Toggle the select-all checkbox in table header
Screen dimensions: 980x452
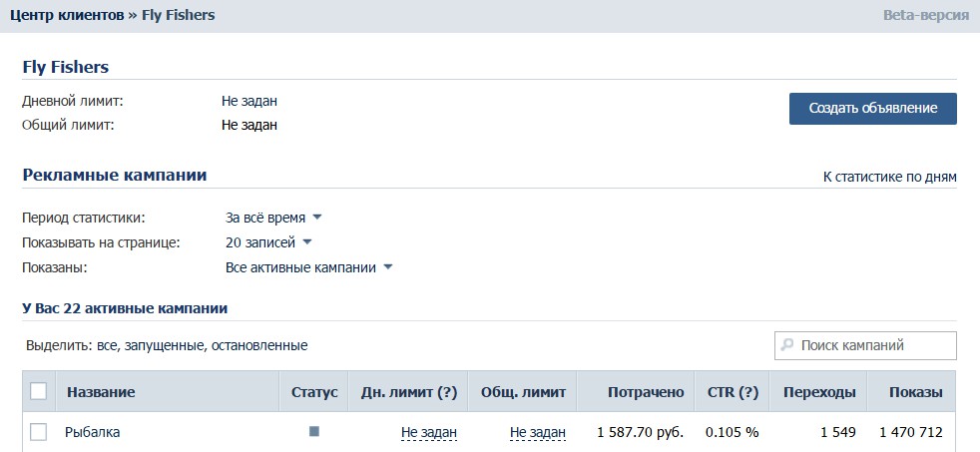pos(39,392)
